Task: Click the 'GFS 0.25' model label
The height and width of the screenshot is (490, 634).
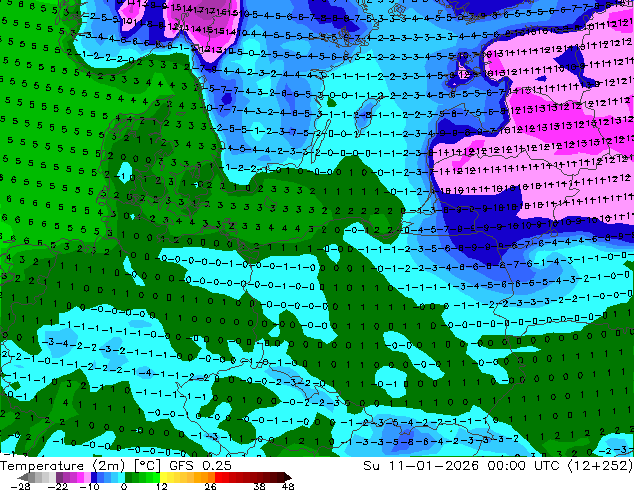Action: pyautogui.click(x=200, y=466)
